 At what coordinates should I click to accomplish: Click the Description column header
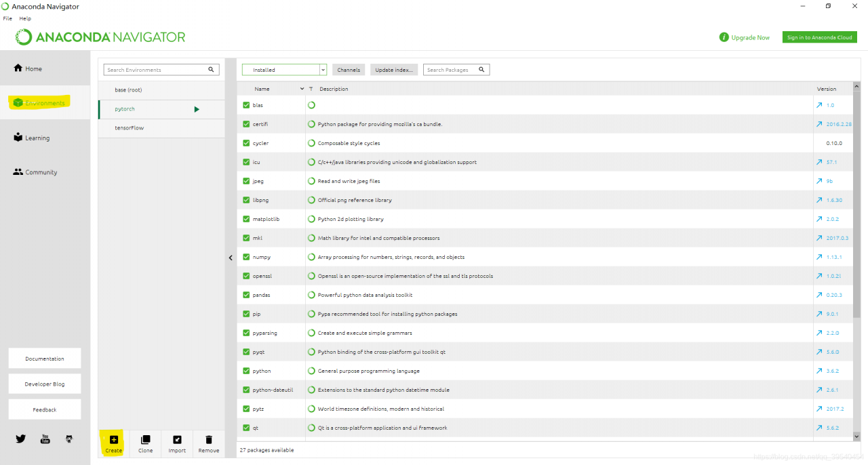pos(334,89)
